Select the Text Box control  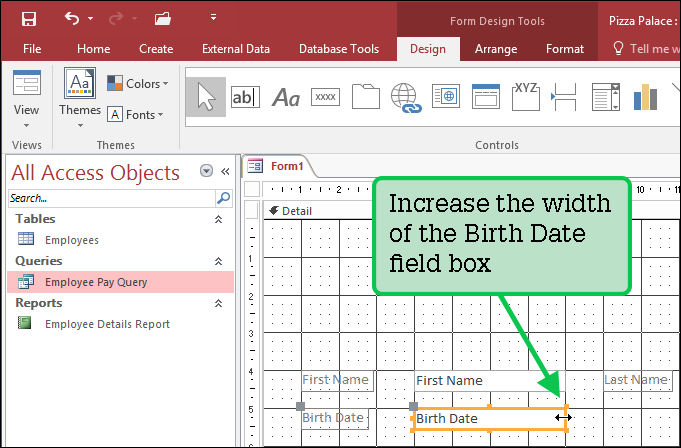click(245, 97)
